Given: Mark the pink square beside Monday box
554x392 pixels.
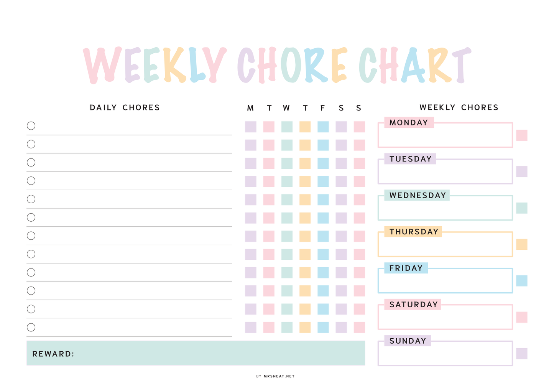Looking at the screenshot, I should (521, 135).
